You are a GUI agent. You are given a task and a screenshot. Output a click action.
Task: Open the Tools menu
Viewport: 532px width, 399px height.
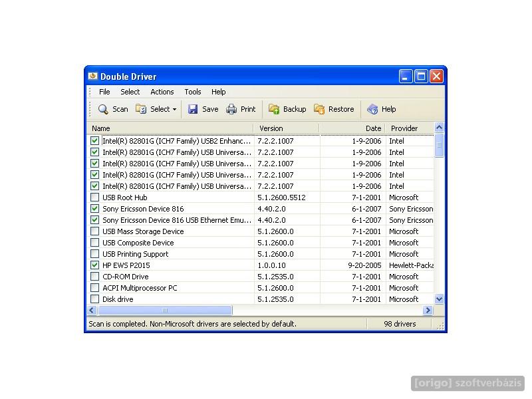click(193, 92)
